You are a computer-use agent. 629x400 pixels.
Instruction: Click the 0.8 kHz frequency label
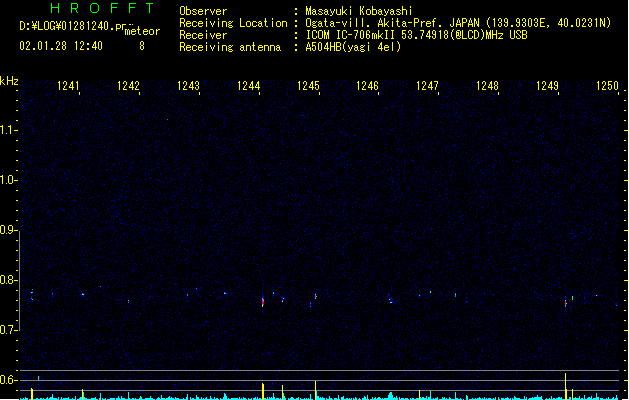pyautogui.click(x=8, y=280)
